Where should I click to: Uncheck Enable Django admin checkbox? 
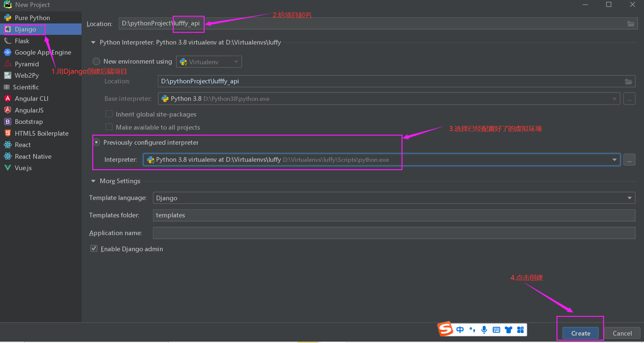(x=94, y=249)
